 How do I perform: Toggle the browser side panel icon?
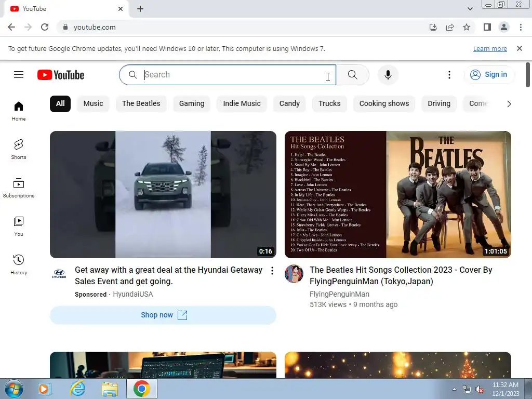tap(487, 27)
